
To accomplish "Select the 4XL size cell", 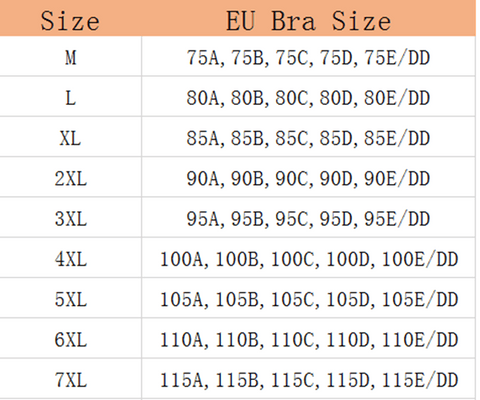I will pyautogui.click(x=70, y=258).
